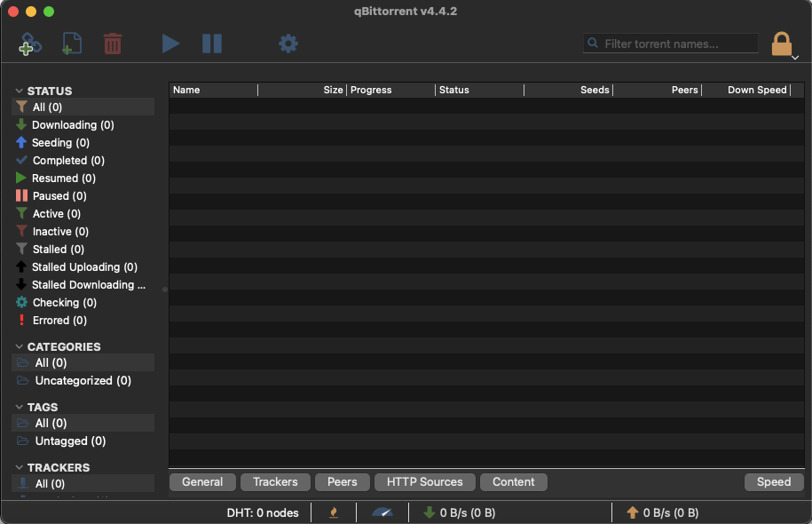The width and height of the screenshot is (812, 524).
Task: Collapse the TAGS section
Action: click(20, 407)
